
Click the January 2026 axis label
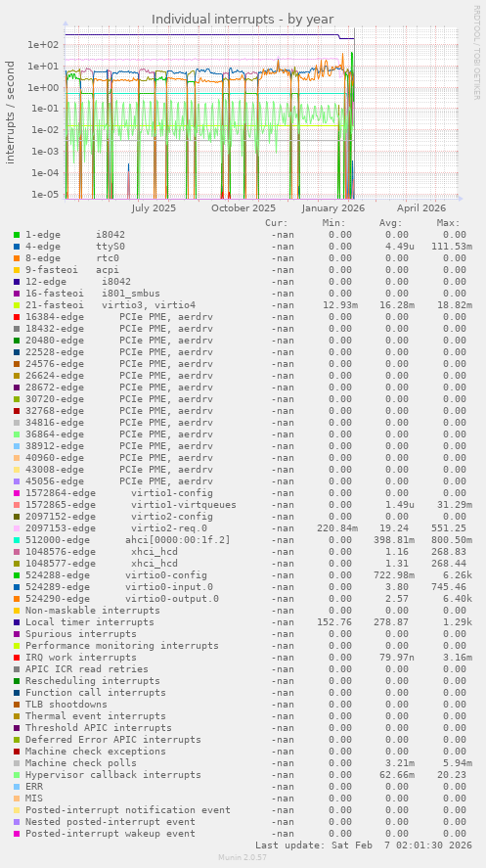tap(333, 208)
